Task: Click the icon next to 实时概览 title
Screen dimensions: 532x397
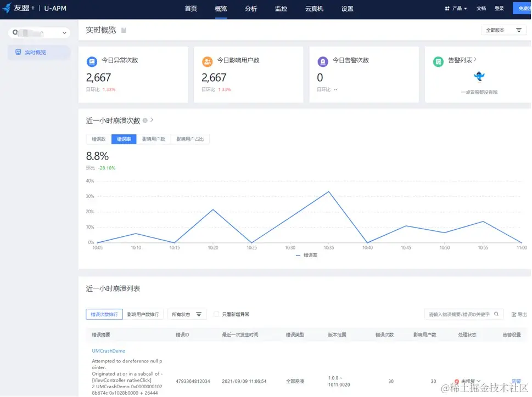Action: 123,31
